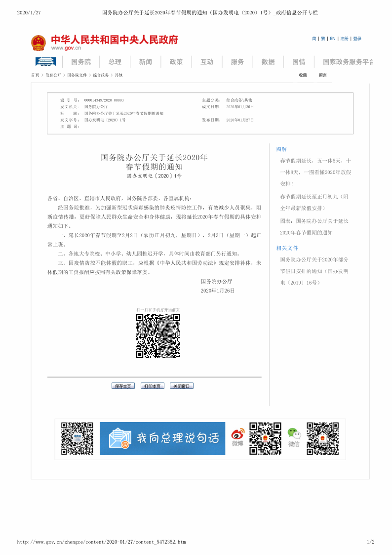The image size is (392, 555).
Task: Click the 发文字号 value 国办发明电〔2020〕1号
Action: [105, 120]
